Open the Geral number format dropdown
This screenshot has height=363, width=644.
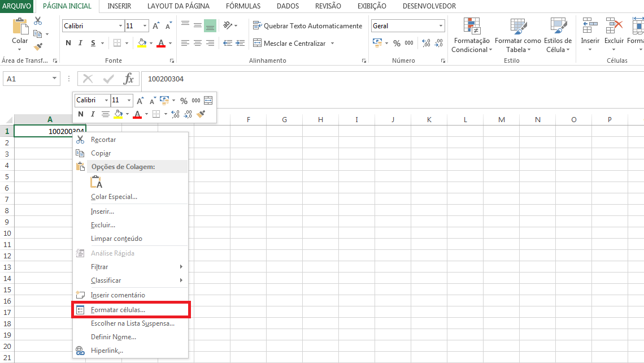click(x=441, y=26)
